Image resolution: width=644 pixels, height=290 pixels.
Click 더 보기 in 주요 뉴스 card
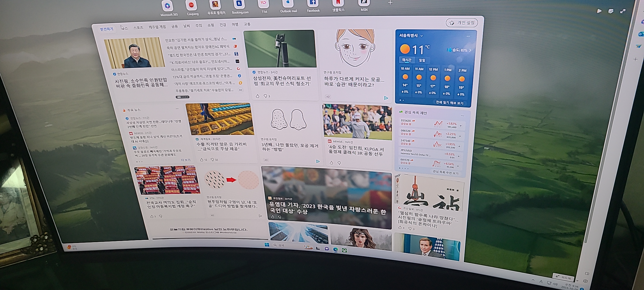(x=185, y=160)
